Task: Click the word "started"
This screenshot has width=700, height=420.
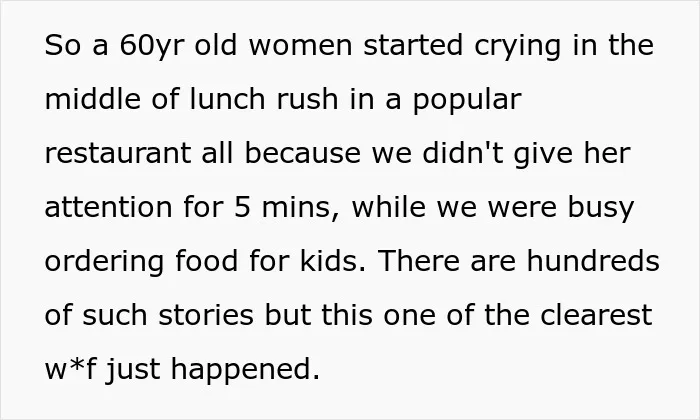Action: [x=413, y=45]
